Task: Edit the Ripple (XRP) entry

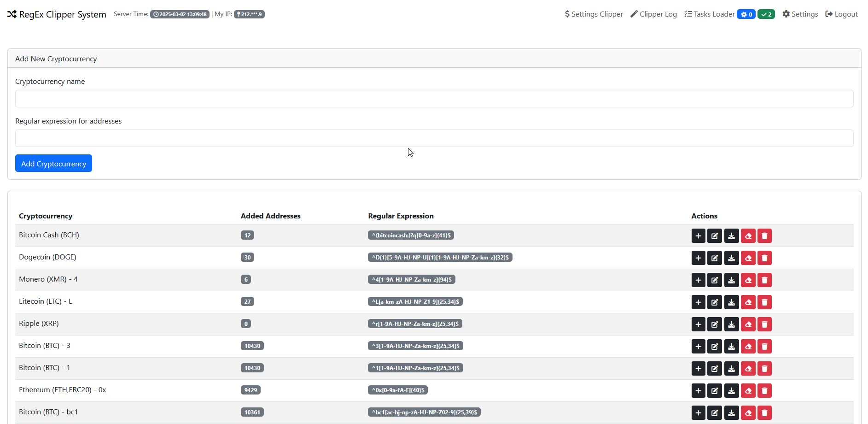Action: click(715, 324)
